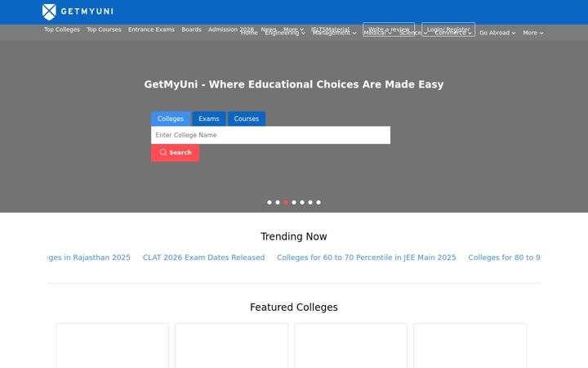588x368 pixels.
Task: Open Colleges for 60 to 70 Percentile link
Action: click(x=367, y=258)
